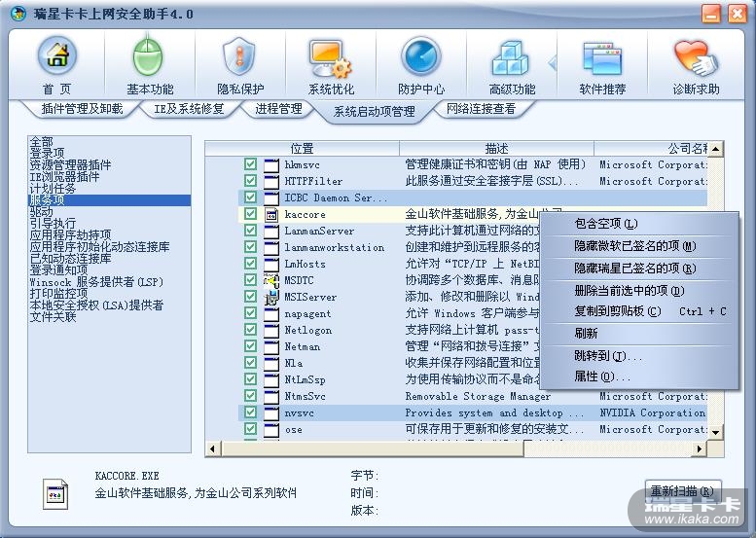
Task: Select Winsock 服务提供者(LSP) category
Action: point(96,282)
